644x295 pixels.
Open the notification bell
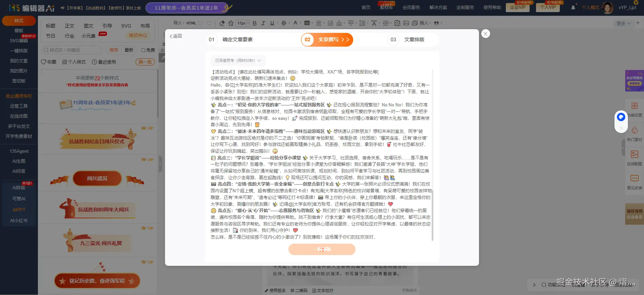pos(573,7)
